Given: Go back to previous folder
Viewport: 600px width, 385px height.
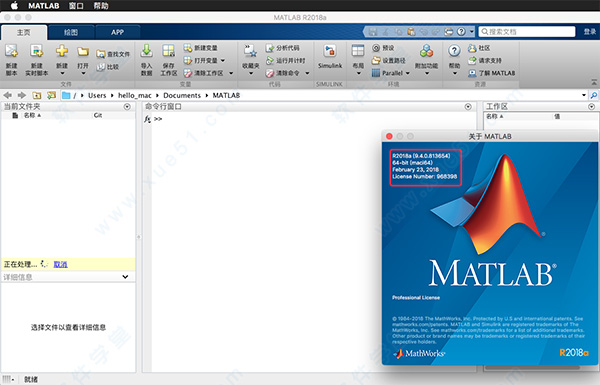Looking at the screenshot, I should (x=8, y=95).
